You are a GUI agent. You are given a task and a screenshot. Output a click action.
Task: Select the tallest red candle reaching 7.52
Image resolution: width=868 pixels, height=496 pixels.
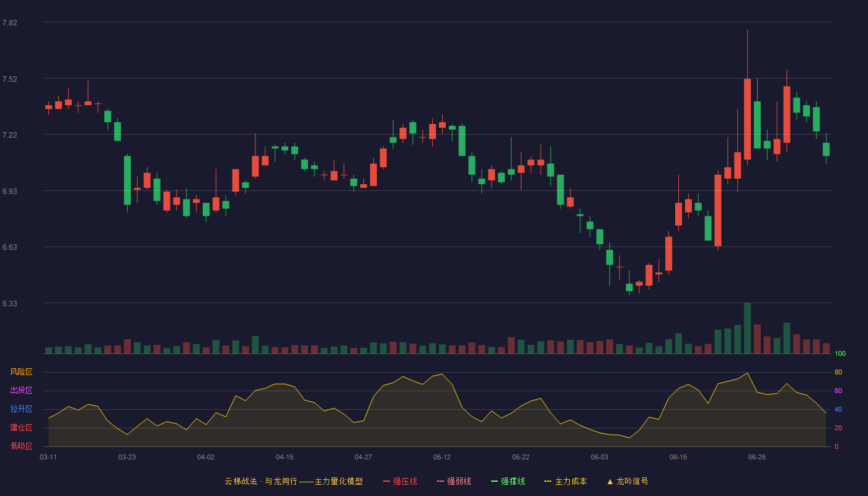[747, 119]
